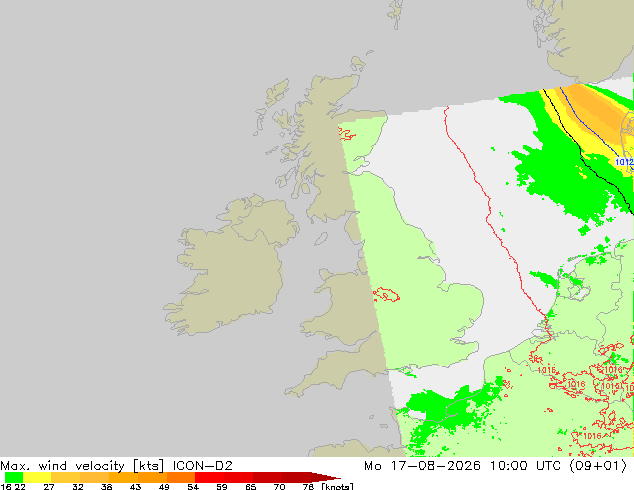
Task: Click the orange high-wind band near Norway
Action: click(594, 111)
